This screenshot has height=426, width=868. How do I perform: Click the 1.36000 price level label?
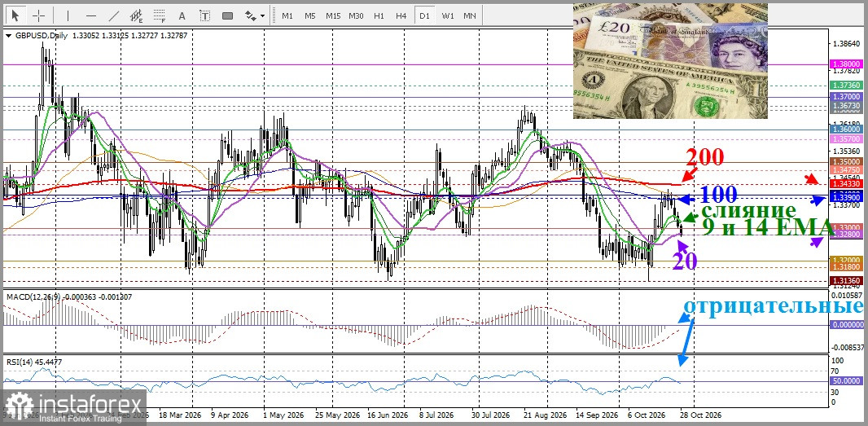pyautogui.click(x=846, y=129)
